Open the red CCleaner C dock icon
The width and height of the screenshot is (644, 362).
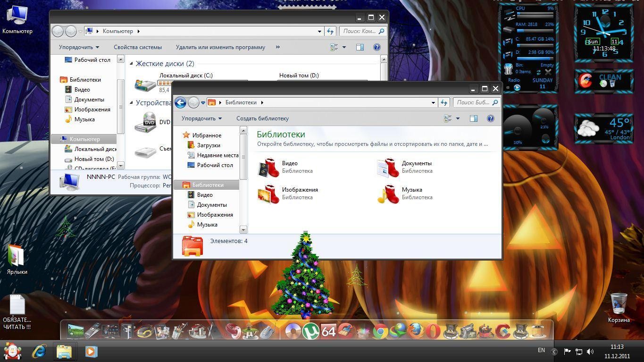(502, 331)
